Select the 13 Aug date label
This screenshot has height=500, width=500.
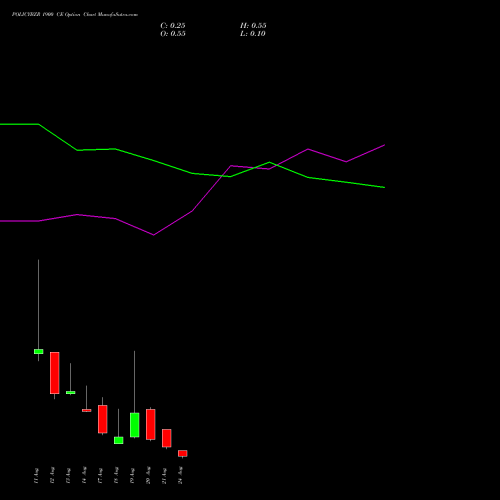[68, 476]
